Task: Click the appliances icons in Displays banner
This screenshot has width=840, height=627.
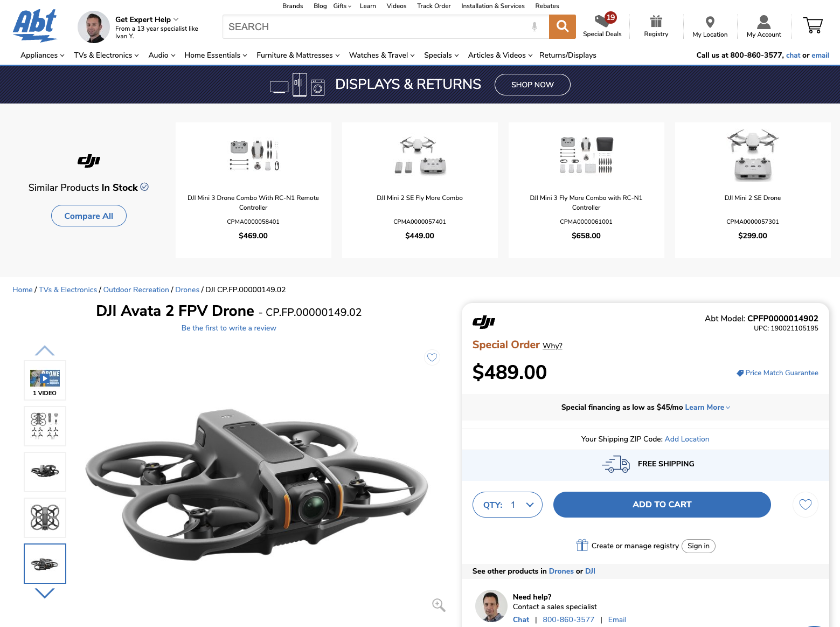Action: coord(297,85)
